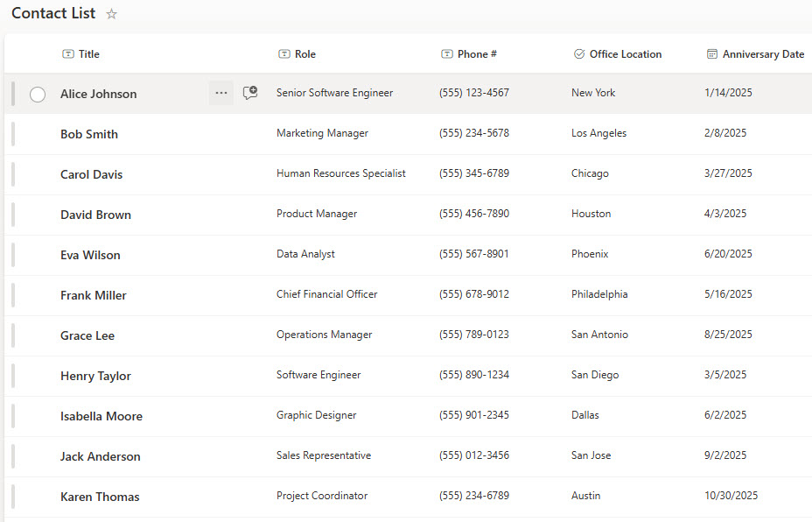The height and width of the screenshot is (522, 812).
Task: Click the Contact List title
Action: (x=53, y=13)
